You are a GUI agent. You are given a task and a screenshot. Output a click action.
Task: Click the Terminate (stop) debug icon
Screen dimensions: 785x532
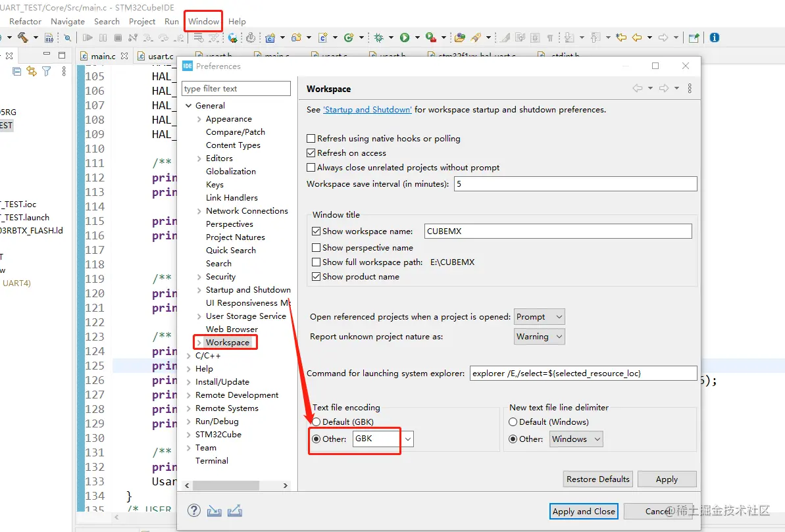pyautogui.click(x=118, y=37)
